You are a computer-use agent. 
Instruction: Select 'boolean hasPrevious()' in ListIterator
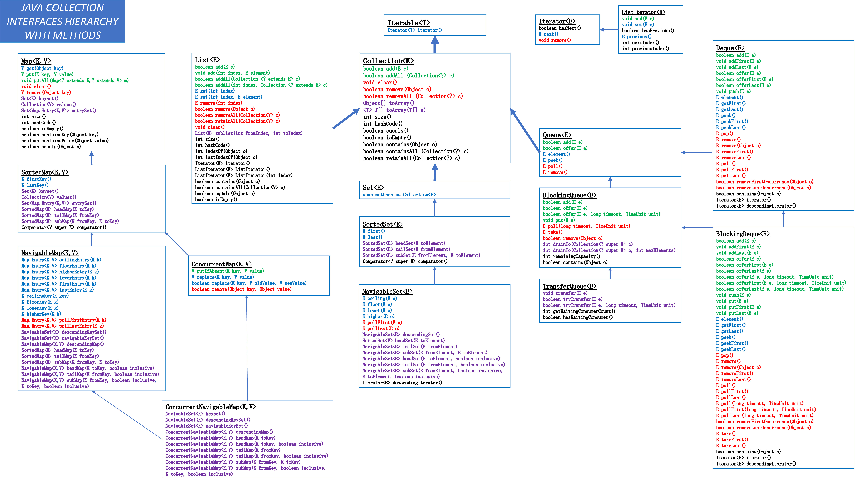(x=648, y=31)
